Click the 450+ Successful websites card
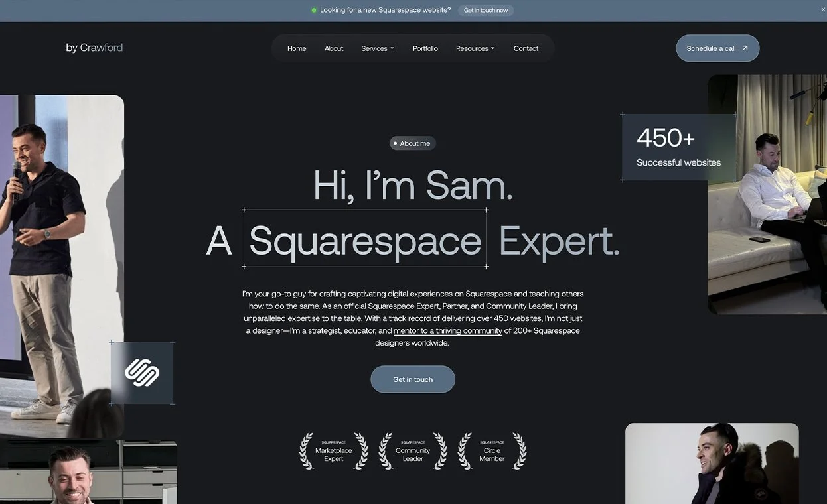 (x=678, y=147)
